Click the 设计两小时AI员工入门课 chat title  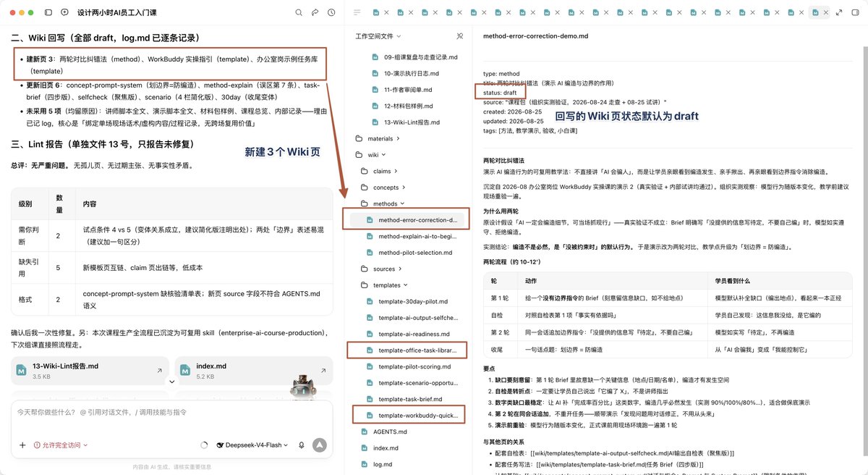[x=116, y=13]
